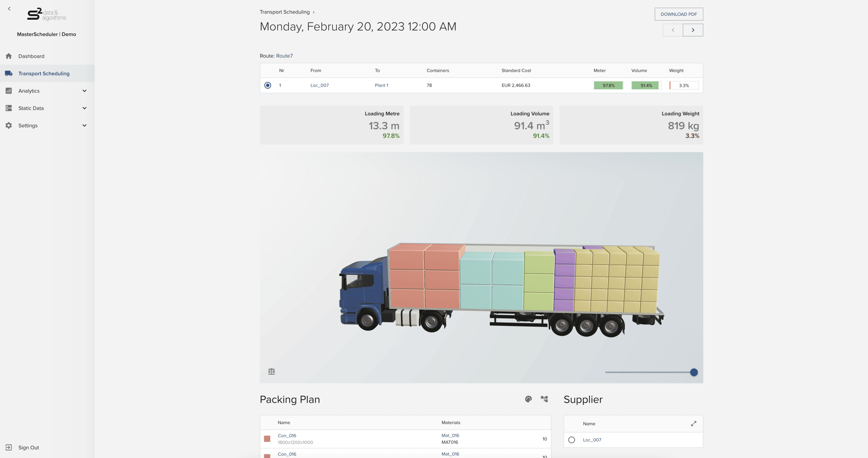The height and width of the screenshot is (458, 868).
Task: Click the first Con_016 color swatch
Action: tap(267, 439)
